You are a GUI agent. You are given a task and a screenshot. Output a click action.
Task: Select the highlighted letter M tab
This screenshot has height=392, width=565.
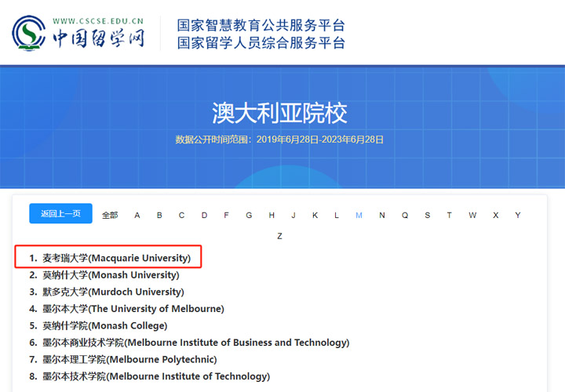(x=359, y=216)
